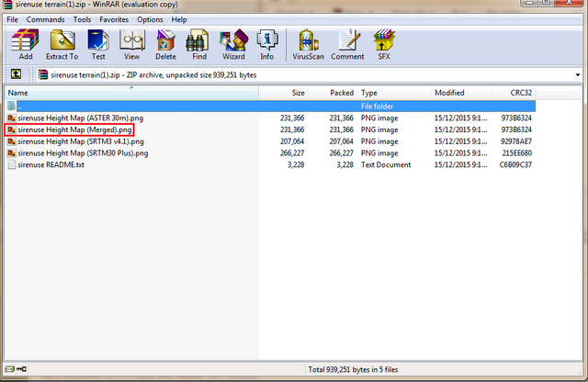Go up one folder level arrow
This screenshot has width=588, height=382.
(x=16, y=74)
